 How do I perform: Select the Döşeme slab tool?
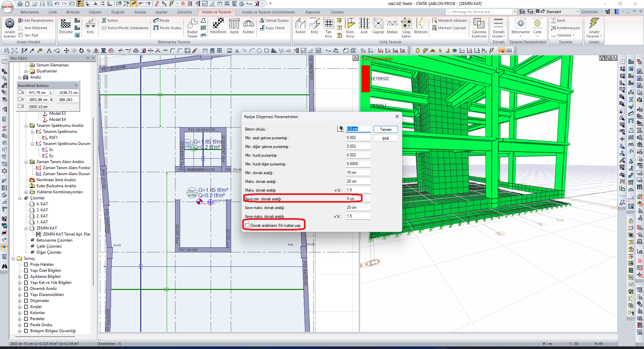point(66,24)
